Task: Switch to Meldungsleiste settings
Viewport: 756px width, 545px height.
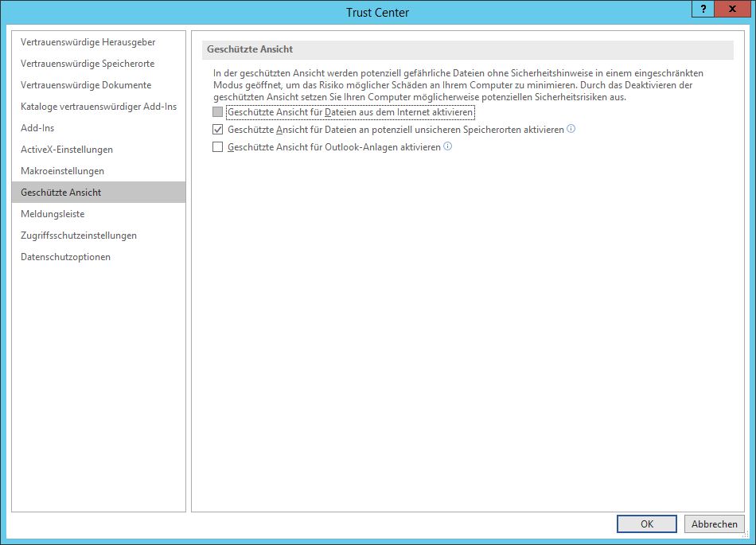Action: tap(53, 214)
